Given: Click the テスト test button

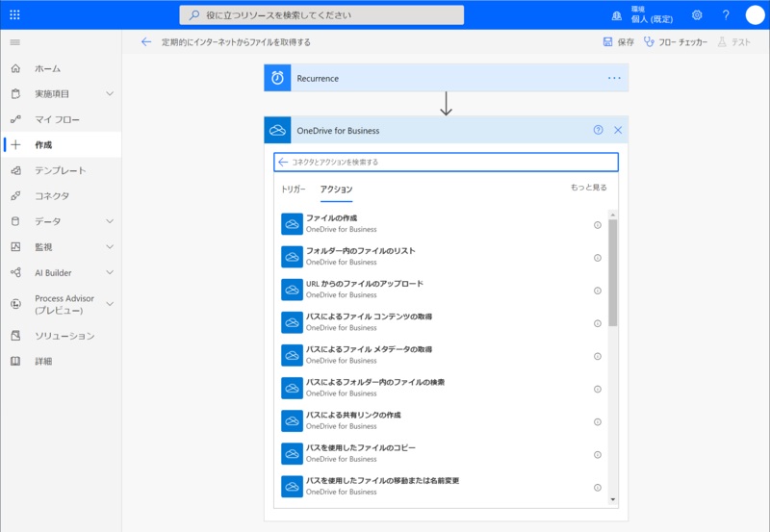Looking at the screenshot, I should pyautogui.click(x=734, y=42).
